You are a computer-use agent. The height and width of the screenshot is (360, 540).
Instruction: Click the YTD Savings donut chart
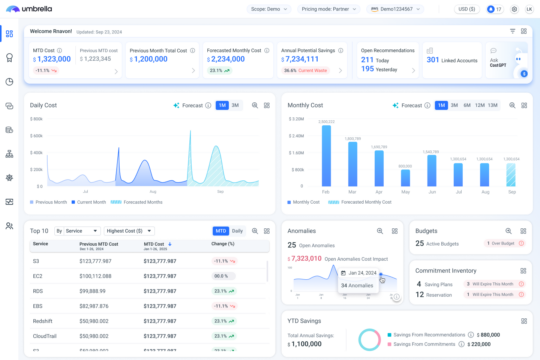370,340
